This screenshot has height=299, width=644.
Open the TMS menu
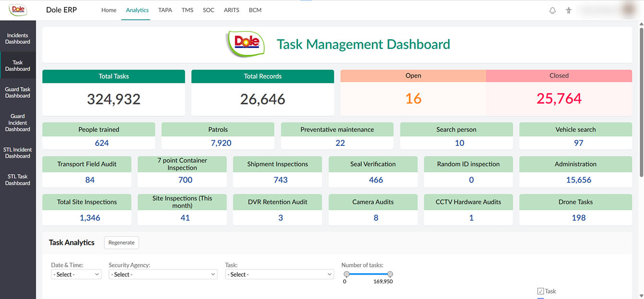pos(187,10)
